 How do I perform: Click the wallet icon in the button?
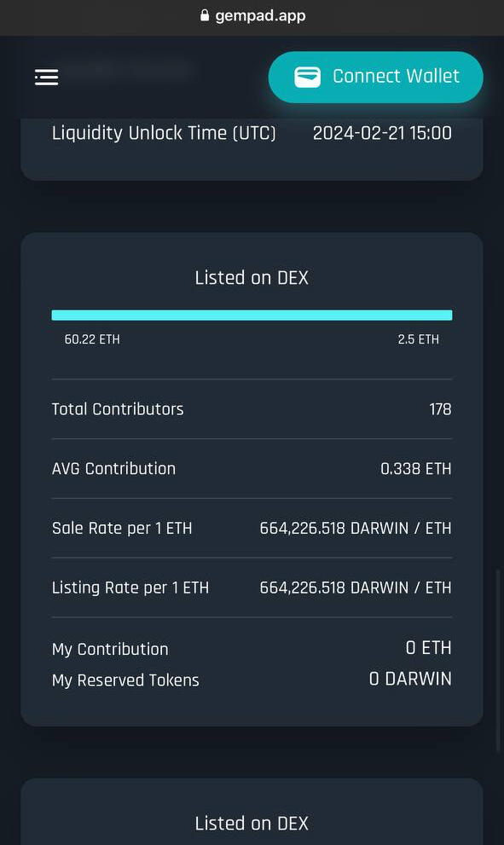click(307, 77)
